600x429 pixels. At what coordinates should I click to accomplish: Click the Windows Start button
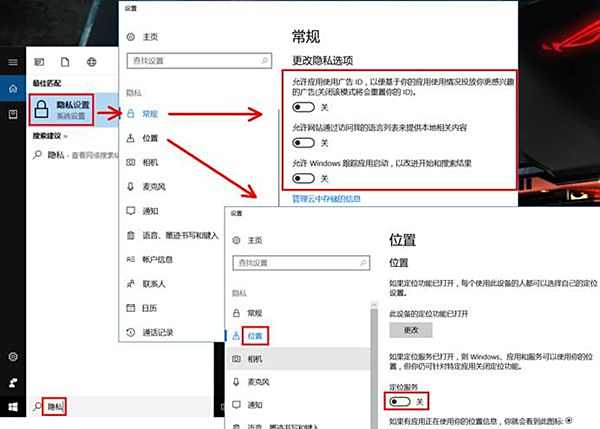coord(13,407)
